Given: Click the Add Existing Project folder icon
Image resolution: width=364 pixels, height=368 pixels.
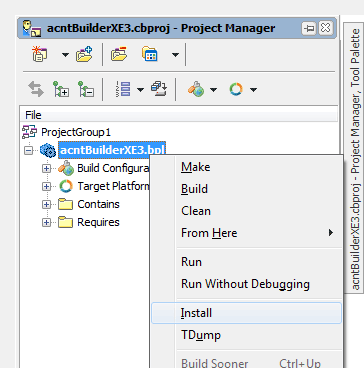Looking at the screenshot, I should (x=84, y=54).
